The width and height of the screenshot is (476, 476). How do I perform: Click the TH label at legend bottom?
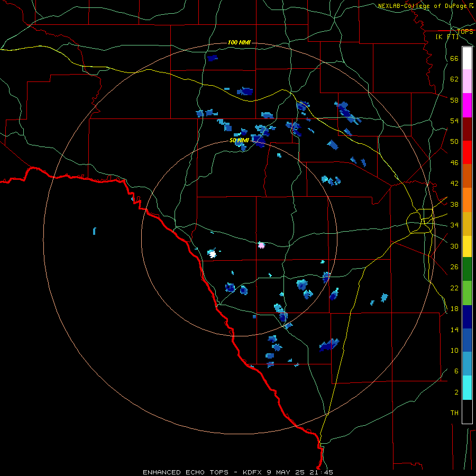[454, 413]
